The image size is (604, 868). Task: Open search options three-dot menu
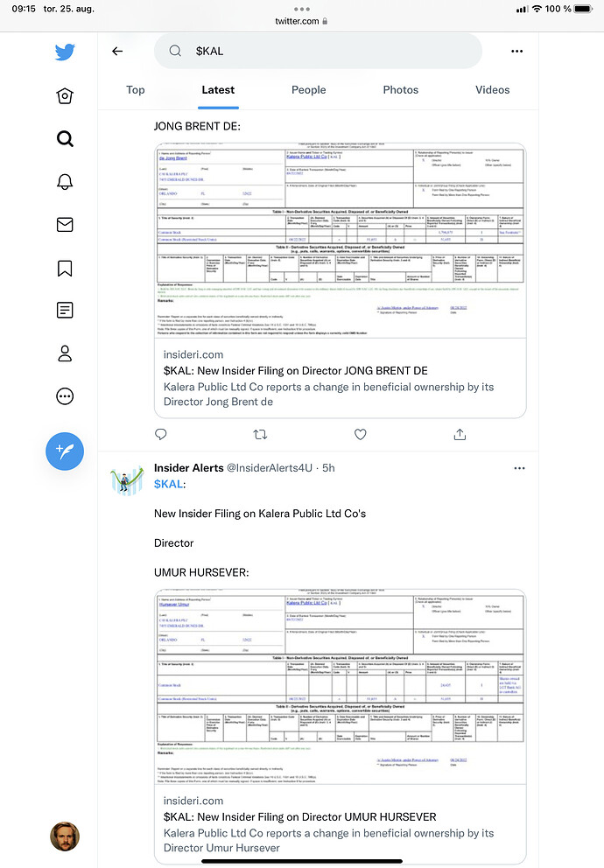pyautogui.click(x=517, y=51)
